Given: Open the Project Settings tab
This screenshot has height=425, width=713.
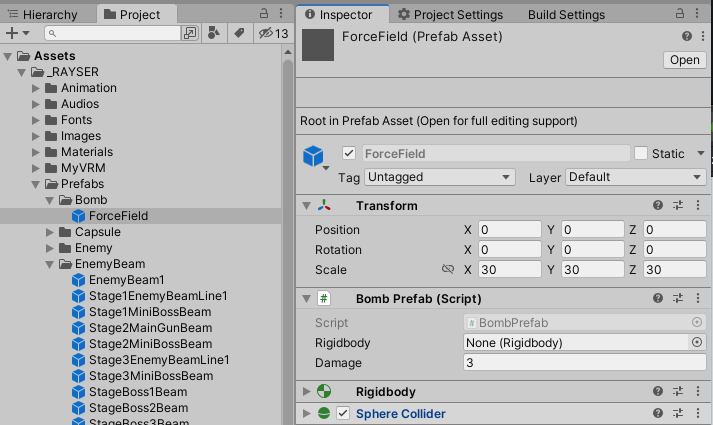Looking at the screenshot, I should click(x=451, y=15).
